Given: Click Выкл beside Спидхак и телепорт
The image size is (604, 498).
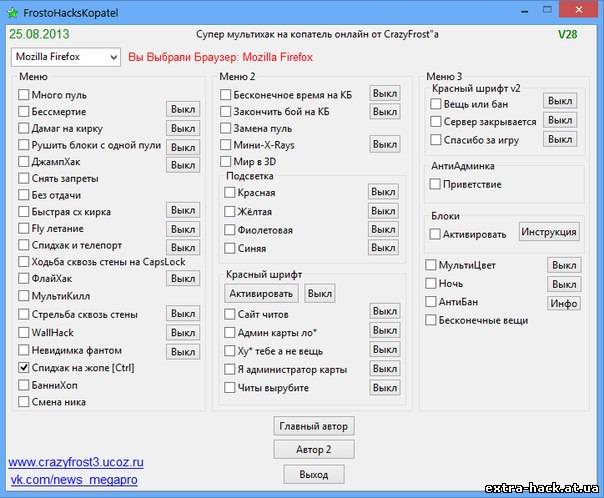Looking at the screenshot, I should click(183, 248).
